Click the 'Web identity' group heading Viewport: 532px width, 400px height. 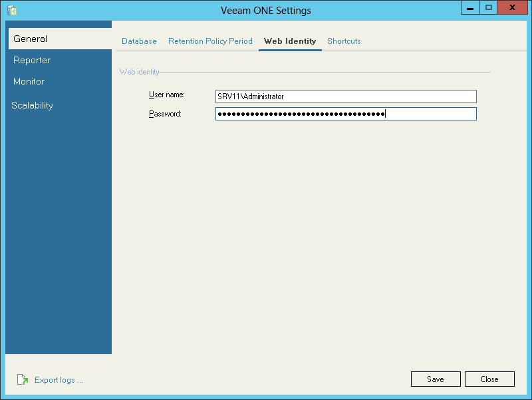(140, 72)
